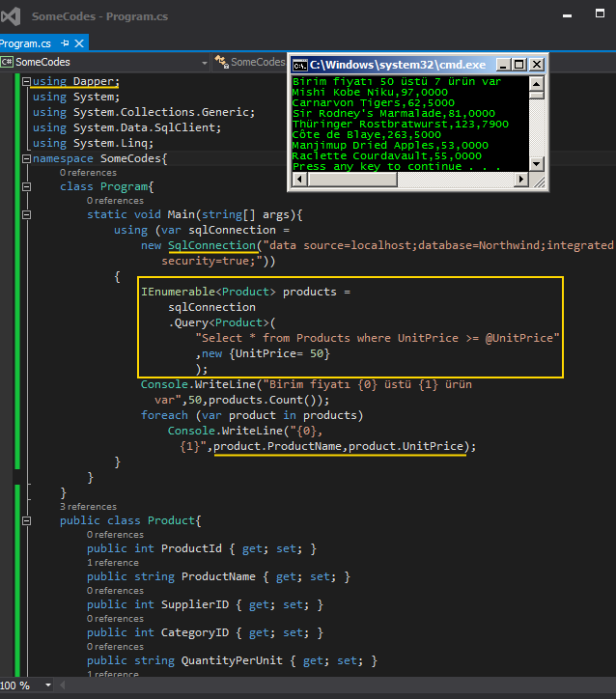Maximize the cmd.exe console window
Viewport: 616px width, 699px height.
point(518,65)
